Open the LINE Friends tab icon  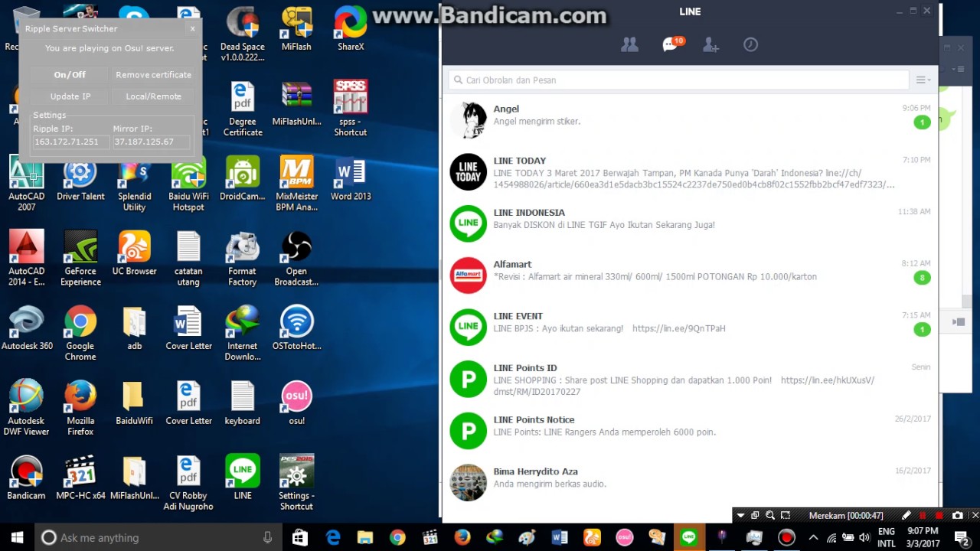coord(629,45)
